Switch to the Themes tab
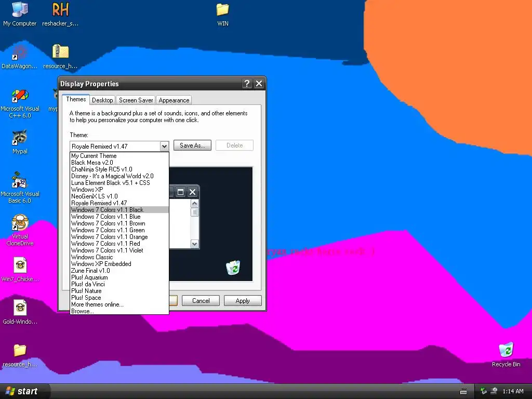 [x=76, y=99]
